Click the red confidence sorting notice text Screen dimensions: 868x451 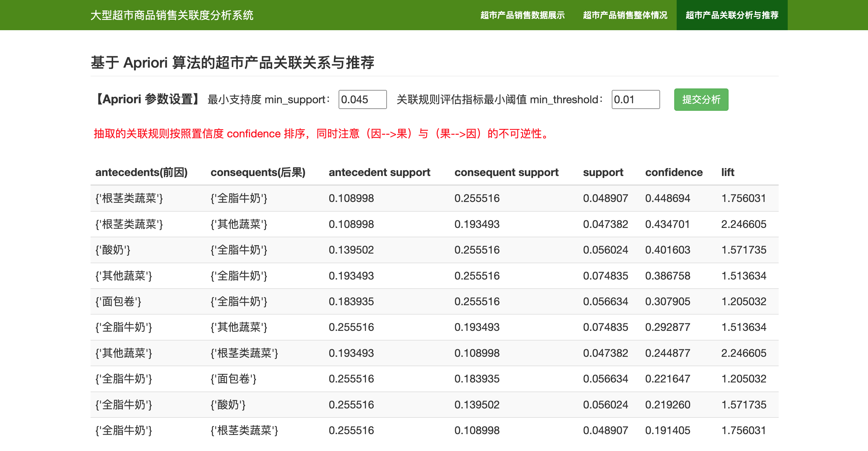click(322, 134)
